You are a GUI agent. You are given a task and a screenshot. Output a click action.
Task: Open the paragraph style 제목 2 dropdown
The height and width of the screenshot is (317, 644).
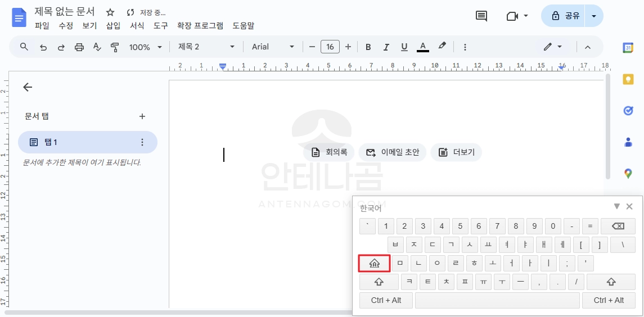(206, 47)
